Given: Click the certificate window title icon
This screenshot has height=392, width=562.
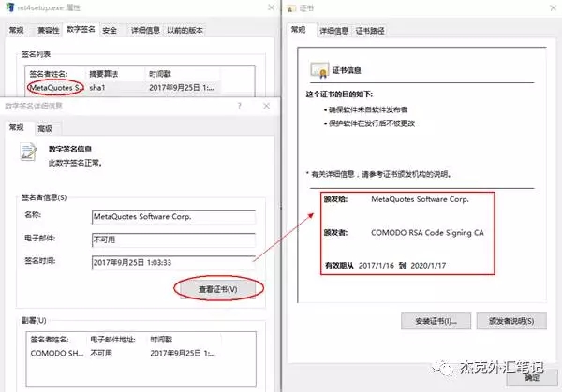Looking at the screenshot, I should (291, 8).
